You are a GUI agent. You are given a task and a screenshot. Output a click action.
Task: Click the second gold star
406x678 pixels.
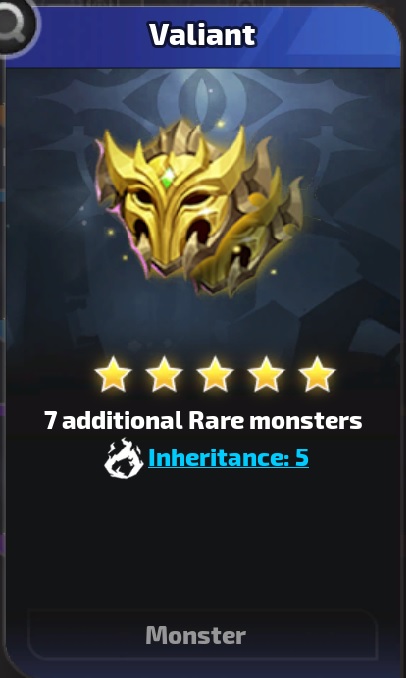(x=164, y=374)
